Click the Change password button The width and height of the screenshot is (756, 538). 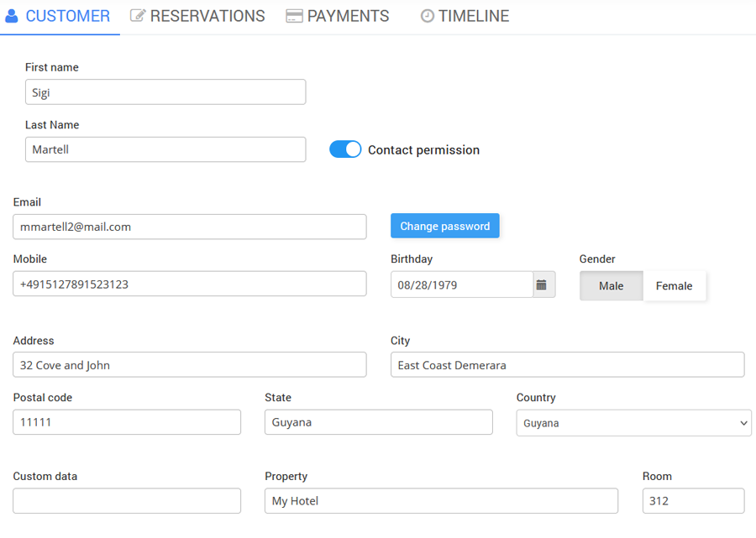click(x=444, y=226)
